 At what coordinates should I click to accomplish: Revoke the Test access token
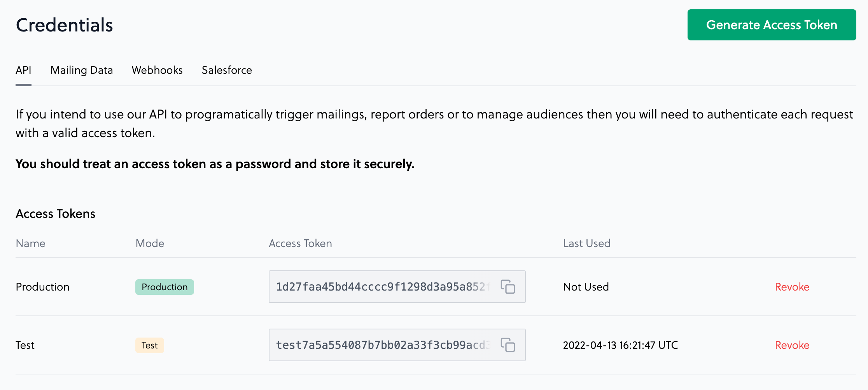click(792, 345)
